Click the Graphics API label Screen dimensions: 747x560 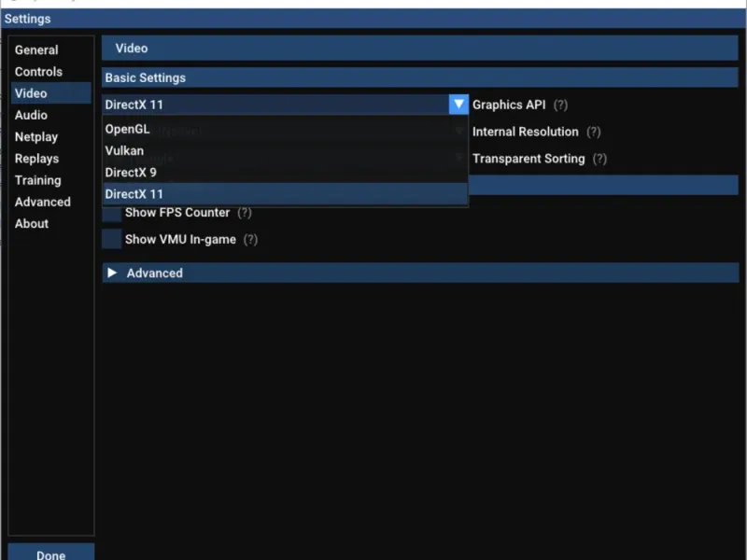pyautogui.click(x=509, y=105)
